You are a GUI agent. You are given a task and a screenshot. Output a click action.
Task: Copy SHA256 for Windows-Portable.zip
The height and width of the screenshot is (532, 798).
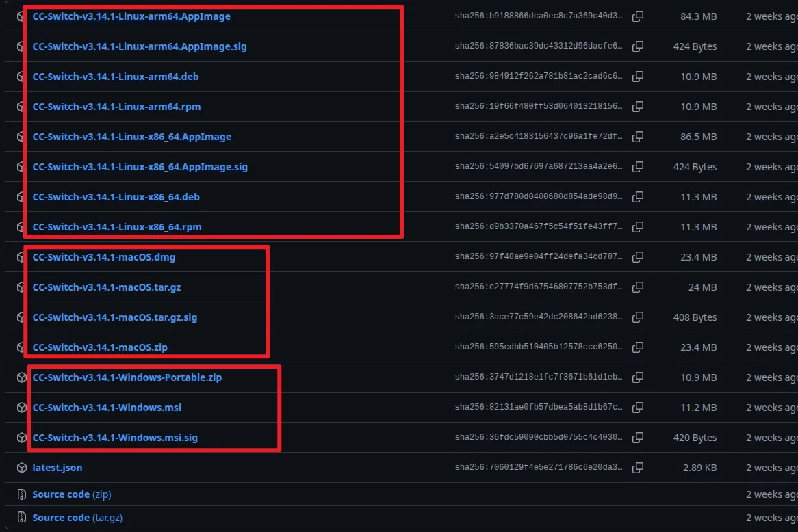(638, 377)
